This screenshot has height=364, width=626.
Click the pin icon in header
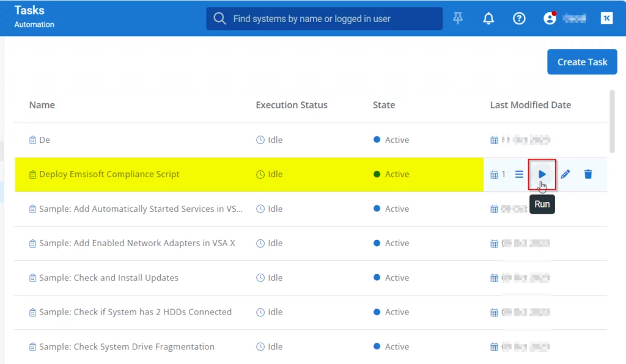[x=458, y=19]
